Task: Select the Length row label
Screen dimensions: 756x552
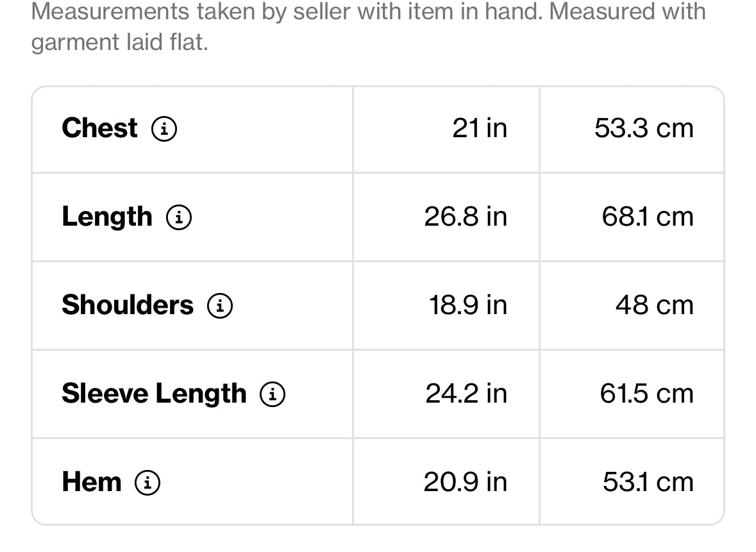Action: (x=107, y=217)
